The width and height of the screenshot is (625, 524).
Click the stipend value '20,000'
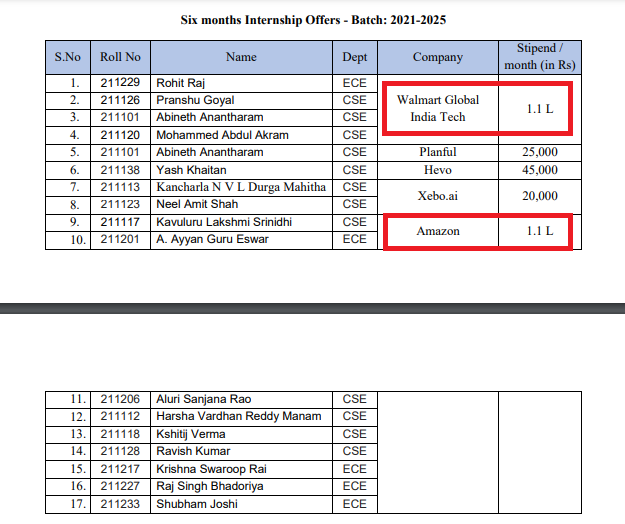point(540,196)
